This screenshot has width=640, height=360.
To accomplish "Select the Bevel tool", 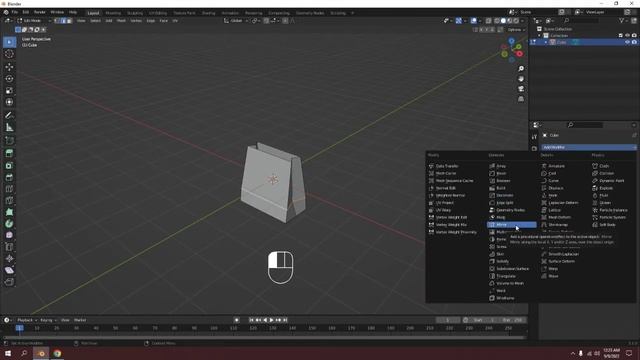I will click(x=9, y=177).
